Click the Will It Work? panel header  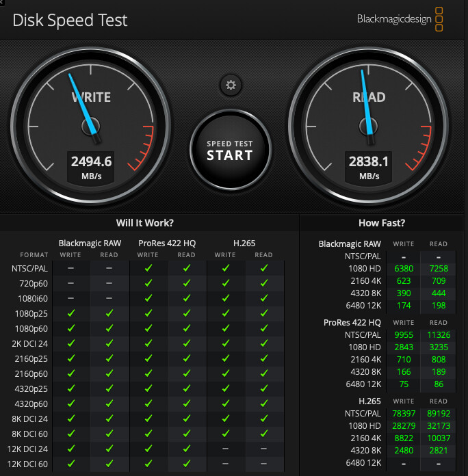(x=145, y=223)
